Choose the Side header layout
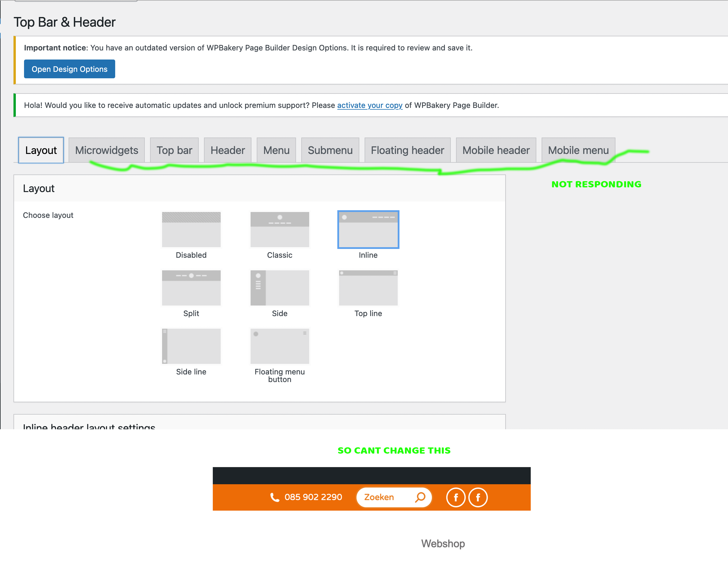This screenshot has height=587, width=728. click(280, 288)
